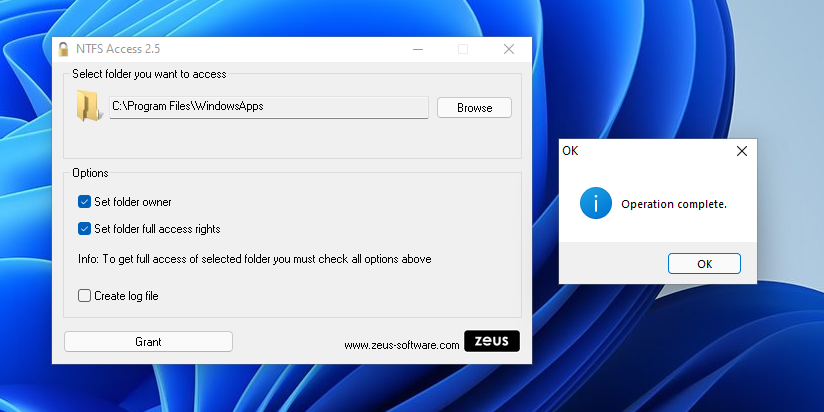The image size is (824, 412).
Task: Click the Grant button
Action: (x=148, y=342)
